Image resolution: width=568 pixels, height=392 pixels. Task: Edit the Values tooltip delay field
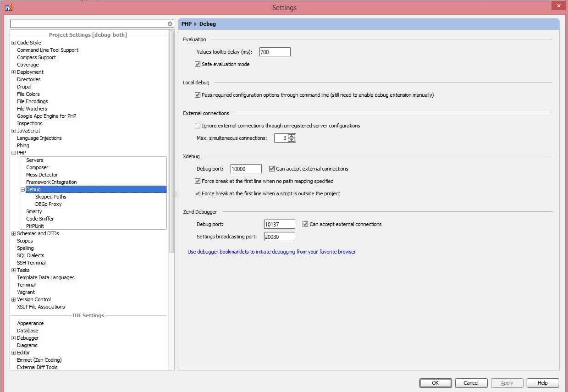point(275,52)
